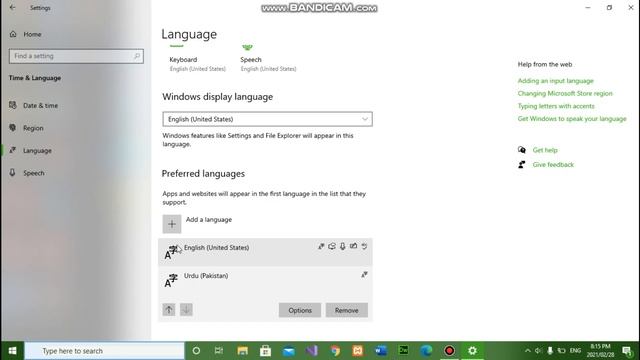Open Speech language tile
The image size is (640, 360).
pos(268,60)
